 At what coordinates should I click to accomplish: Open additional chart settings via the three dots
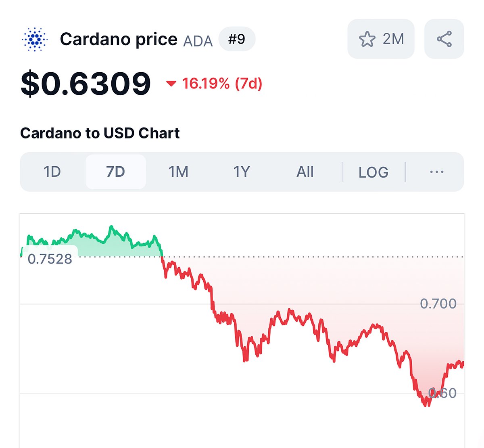pyautogui.click(x=437, y=172)
